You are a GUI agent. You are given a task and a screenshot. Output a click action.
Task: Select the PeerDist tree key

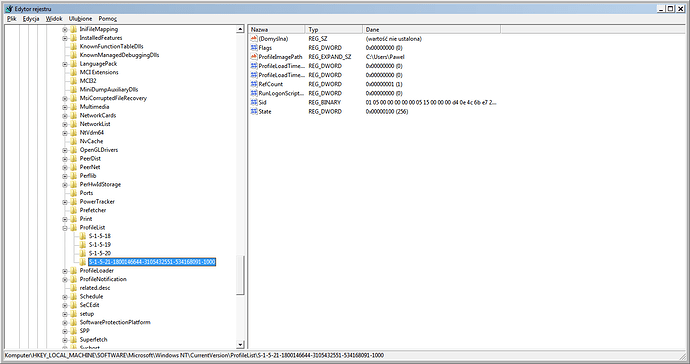point(90,158)
